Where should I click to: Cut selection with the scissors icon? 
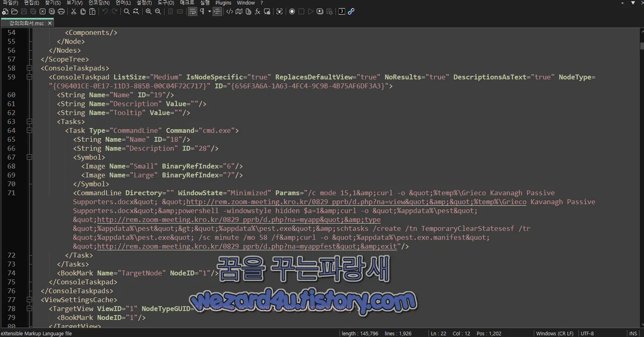click(73, 11)
